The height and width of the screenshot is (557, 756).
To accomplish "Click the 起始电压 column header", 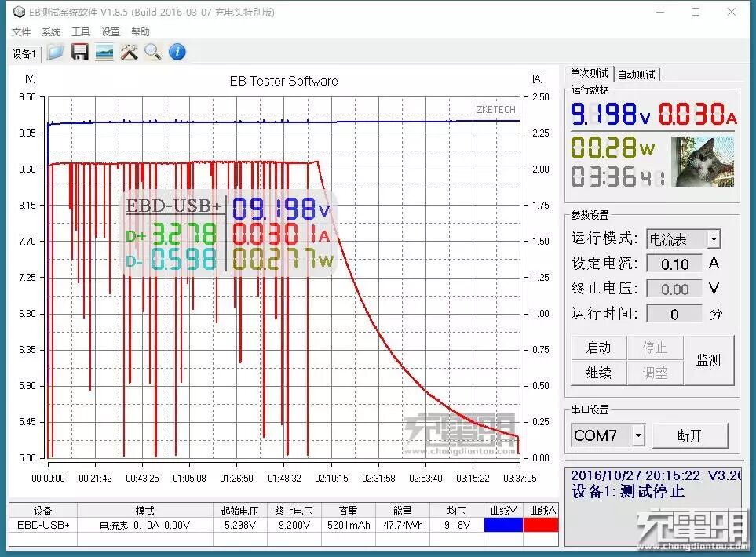I will click(240, 511).
